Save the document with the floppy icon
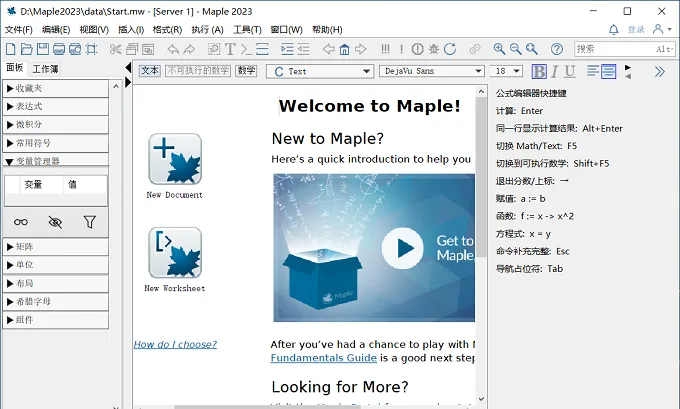680x409 pixels. pyautogui.click(x=42, y=49)
